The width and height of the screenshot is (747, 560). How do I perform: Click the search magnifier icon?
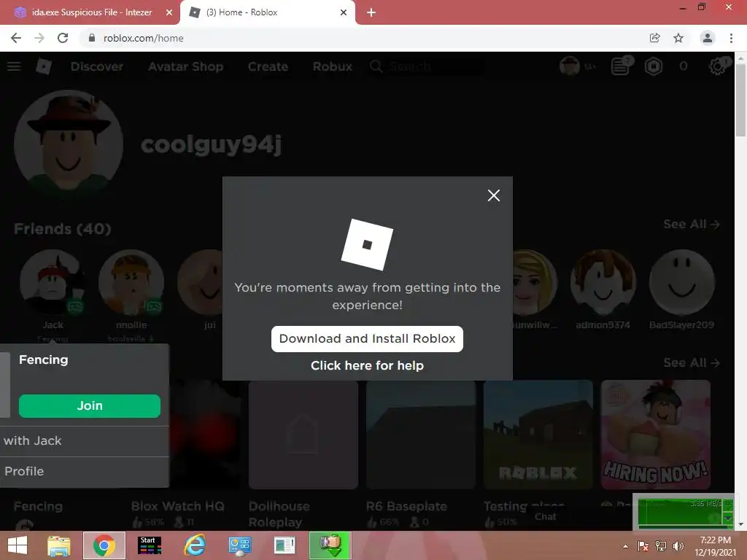[376, 66]
